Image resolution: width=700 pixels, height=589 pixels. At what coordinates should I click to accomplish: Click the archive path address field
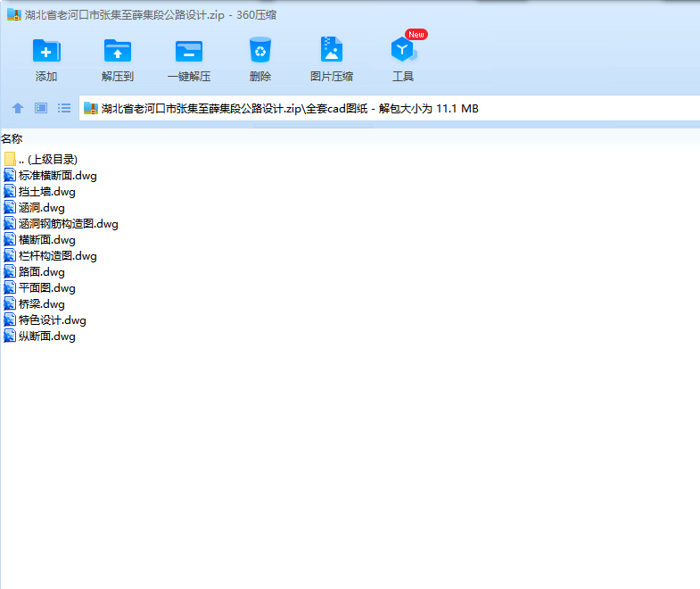[390, 109]
